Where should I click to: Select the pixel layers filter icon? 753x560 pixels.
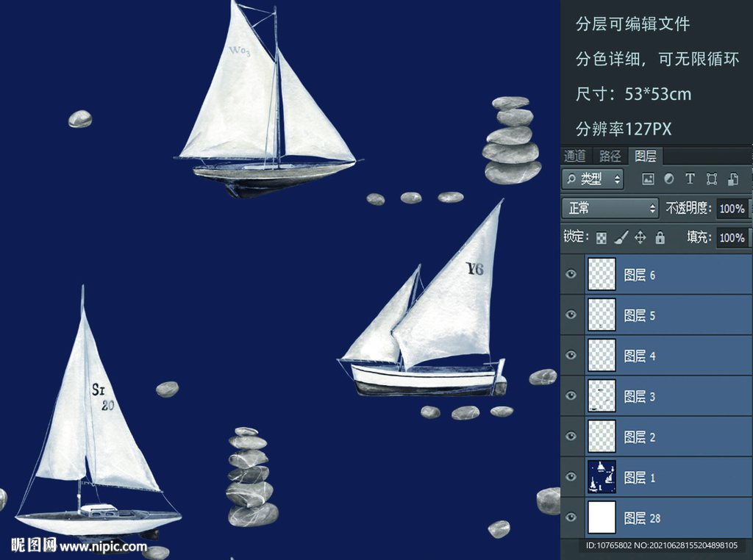pyautogui.click(x=648, y=179)
